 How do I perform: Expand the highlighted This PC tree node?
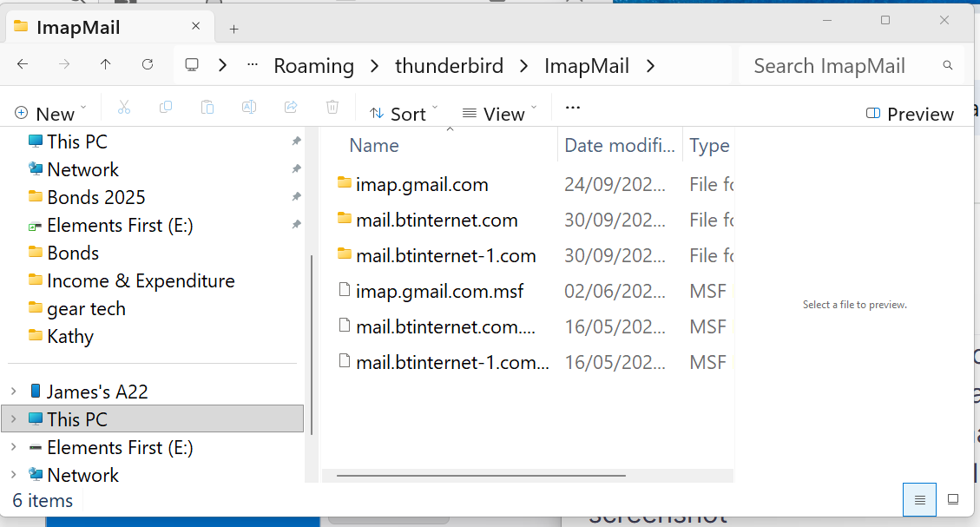coord(14,418)
